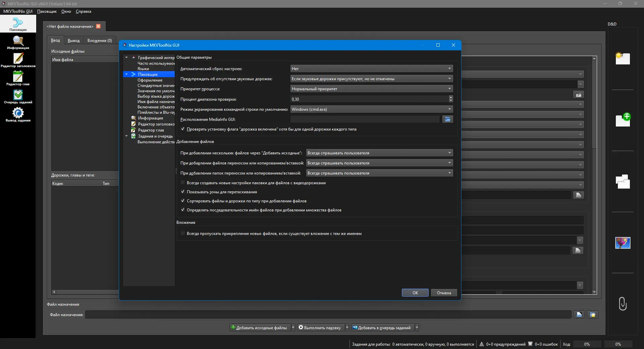This screenshot has height=349, width=644.
Task: Open the Редактор глав sidebar tool
Action: (18, 79)
